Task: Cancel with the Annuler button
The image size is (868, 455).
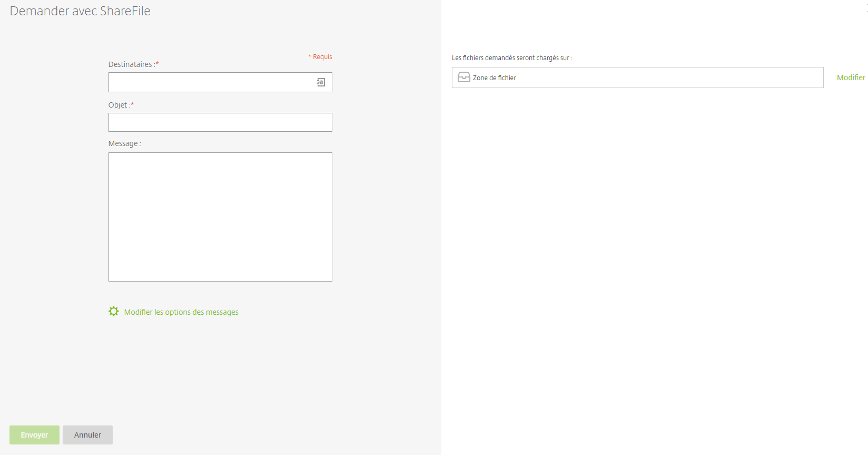Action: pos(87,435)
